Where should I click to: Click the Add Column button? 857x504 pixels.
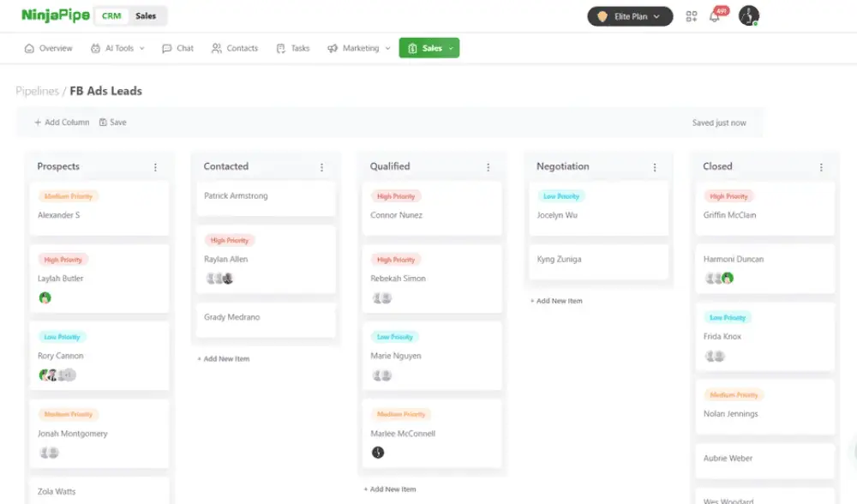pos(62,123)
